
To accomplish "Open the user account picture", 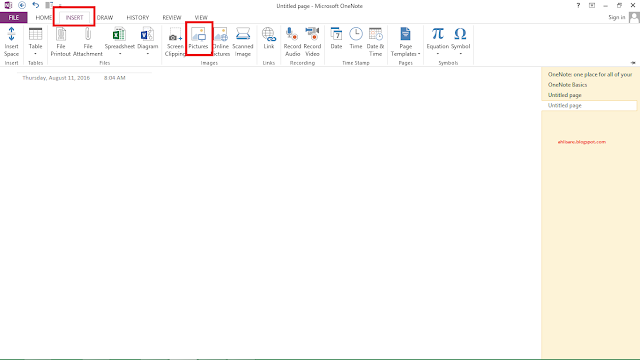I will [x=634, y=18].
